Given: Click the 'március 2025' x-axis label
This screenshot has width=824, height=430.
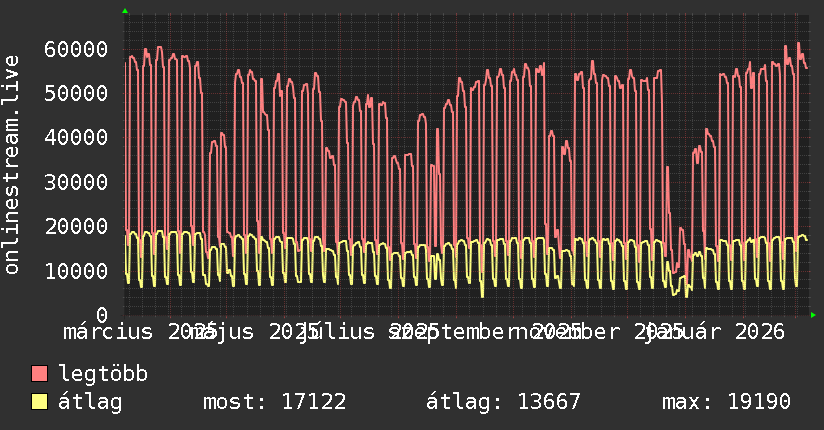Looking at the screenshot, I should pyautogui.click(x=139, y=332).
